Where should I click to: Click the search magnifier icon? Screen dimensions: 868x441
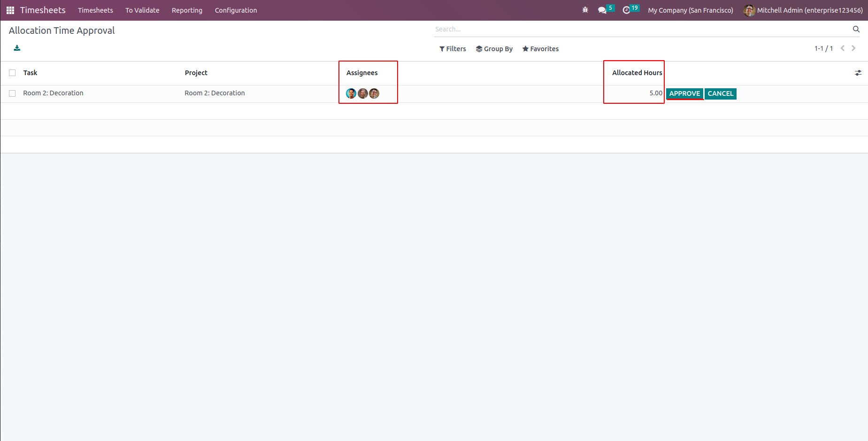856,29
